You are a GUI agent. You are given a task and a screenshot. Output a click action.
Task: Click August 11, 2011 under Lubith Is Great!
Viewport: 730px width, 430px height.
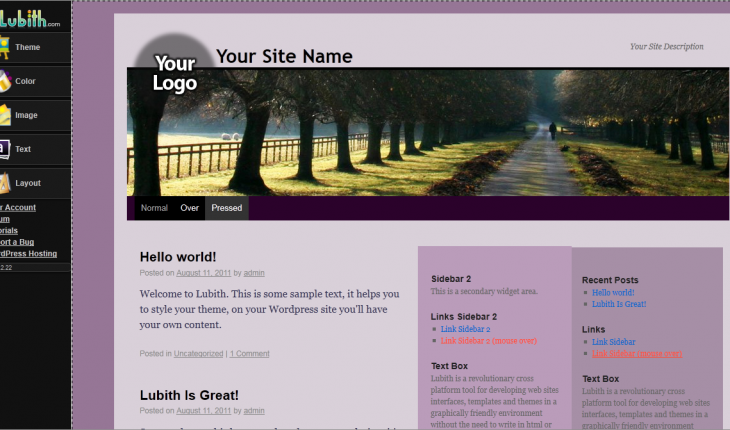coord(203,411)
